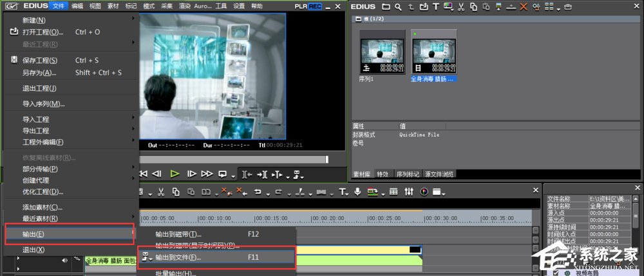The width and height of the screenshot is (644, 276).
Task: Open the audio mixer icon on timeline toolbar
Action: [x=410, y=192]
